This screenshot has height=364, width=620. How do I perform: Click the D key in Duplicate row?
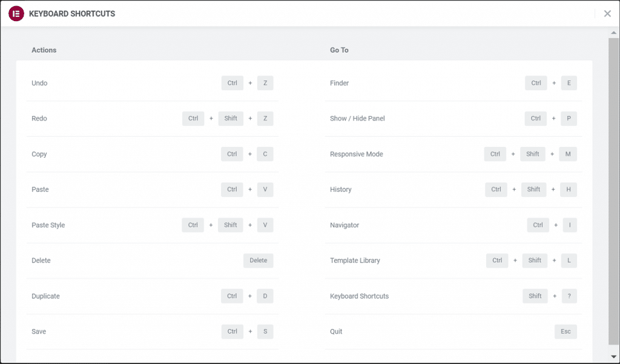pyautogui.click(x=265, y=296)
